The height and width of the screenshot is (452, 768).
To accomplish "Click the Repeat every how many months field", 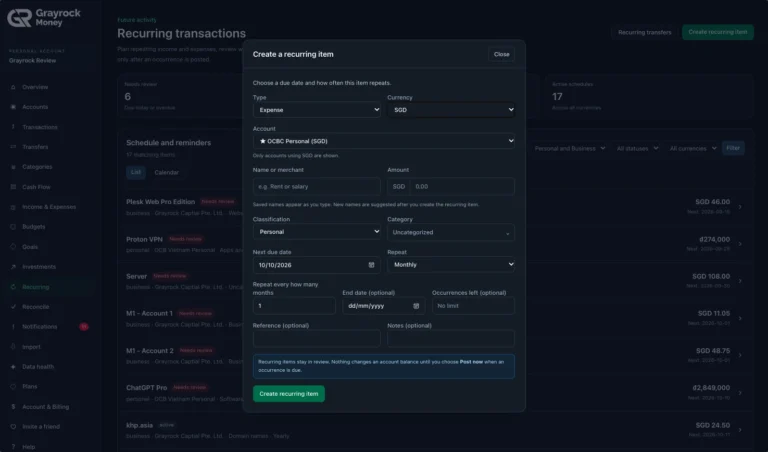I will [294, 306].
